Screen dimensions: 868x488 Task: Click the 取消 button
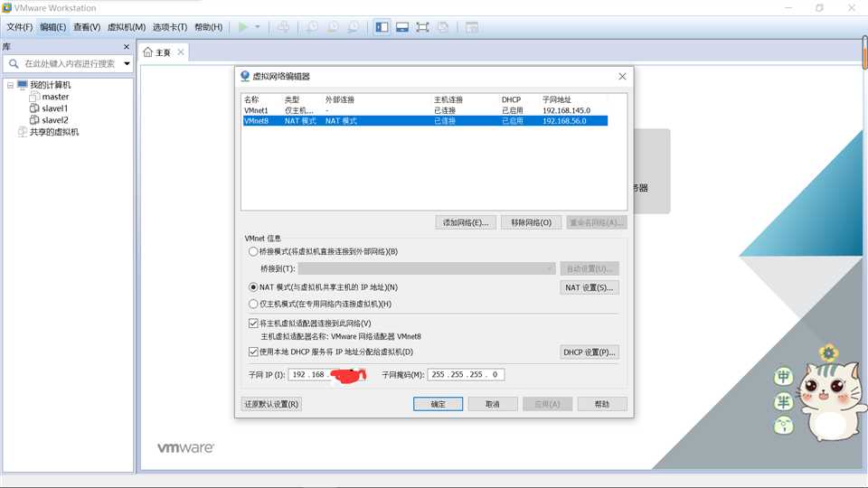pyautogui.click(x=493, y=404)
